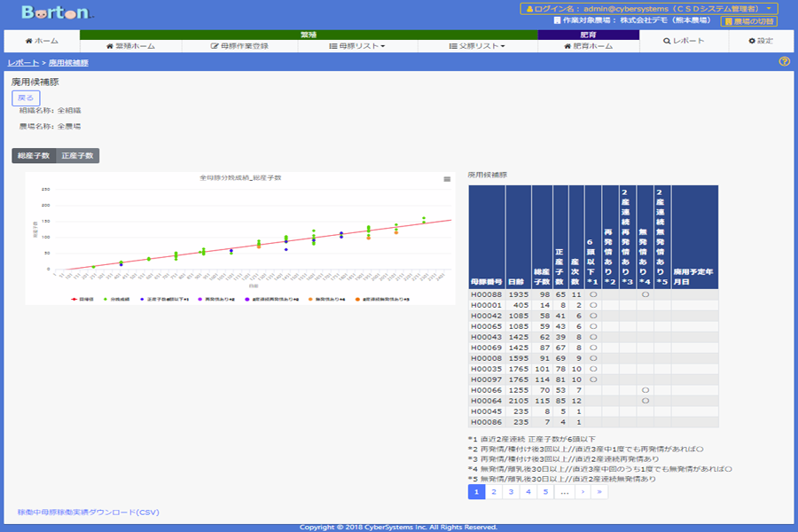Toggle the 無発情あり*4 legend series
The height and width of the screenshot is (532, 798).
[x=326, y=300]
